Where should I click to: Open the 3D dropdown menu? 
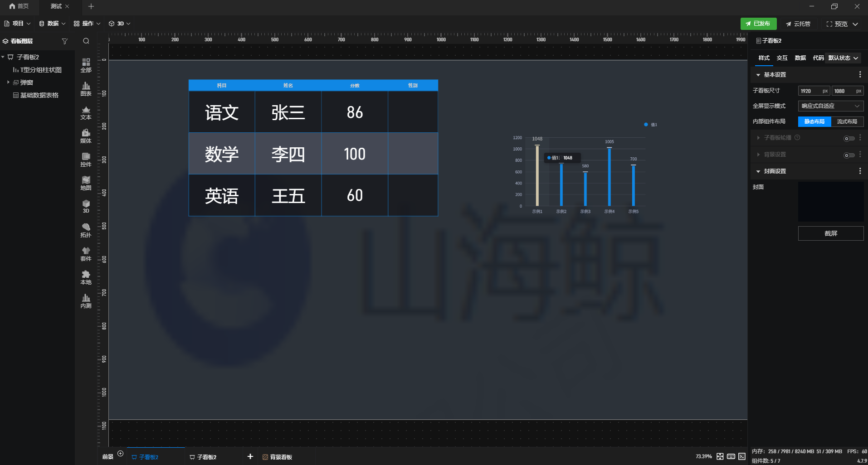[120, 24]
